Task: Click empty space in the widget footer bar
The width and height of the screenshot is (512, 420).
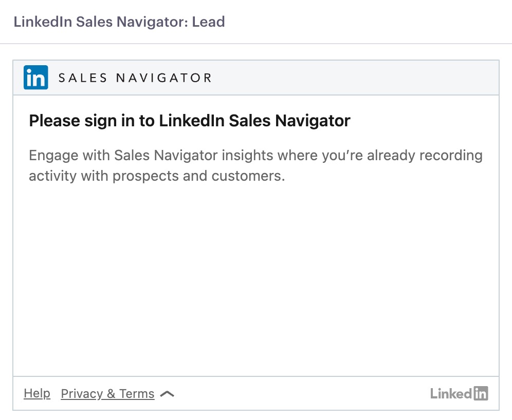Action: 300,393
